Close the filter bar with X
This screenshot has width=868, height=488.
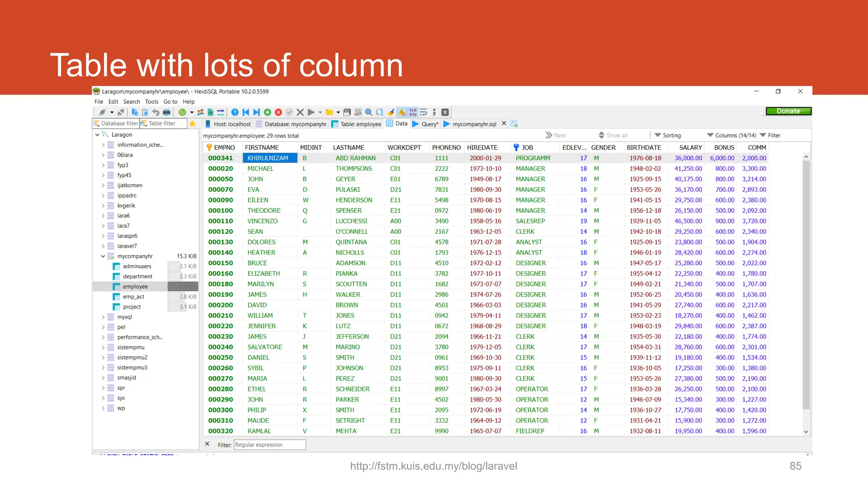tap(207, 444)
